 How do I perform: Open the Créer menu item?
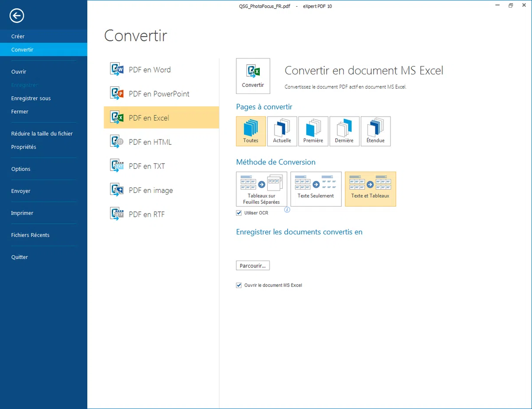(43, 36)
